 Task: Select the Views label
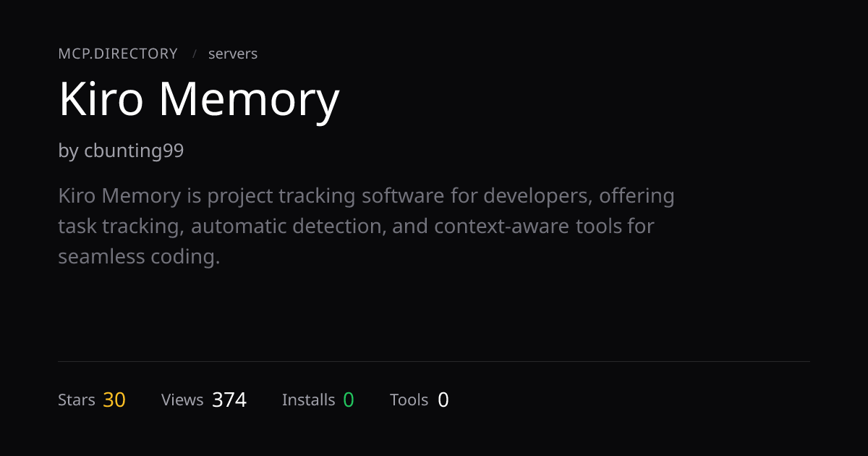182,400
